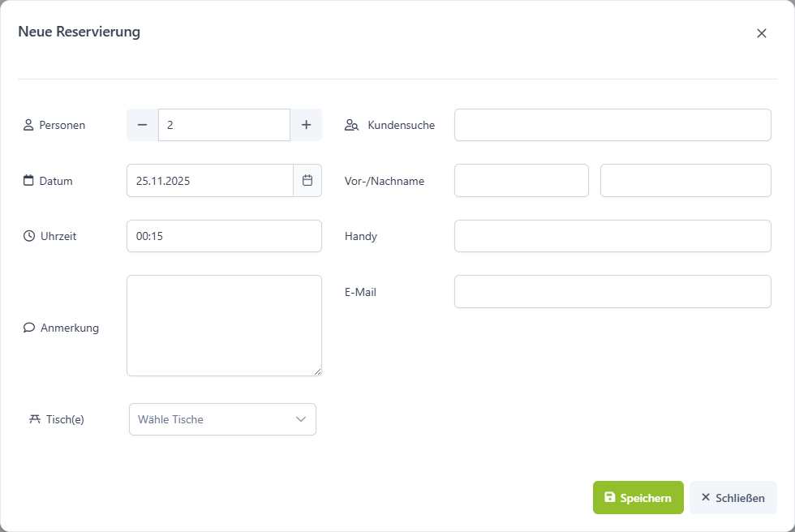Click the speech bubble icon beside Anmerkung
Image resolution: width=795 pixels, height=532 pixels.
[29, 328]
